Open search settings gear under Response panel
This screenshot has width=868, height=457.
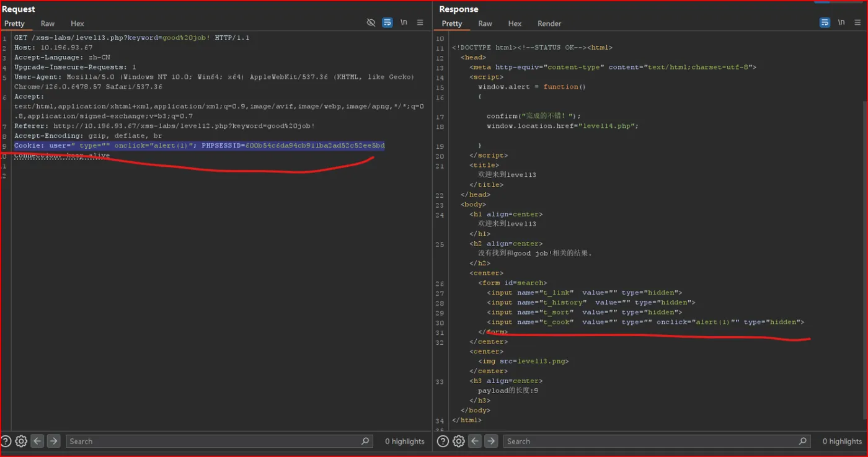pyautogui.click(x=459, y=441)
